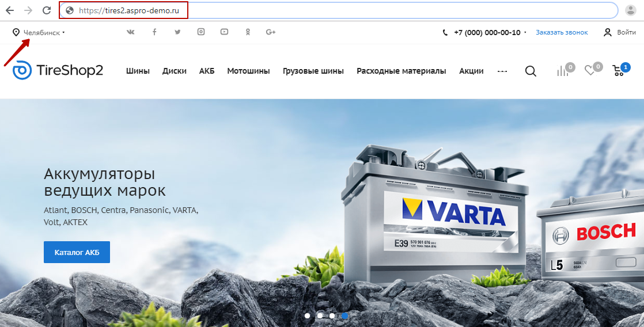Click the Войти login link

click(626, 32)
